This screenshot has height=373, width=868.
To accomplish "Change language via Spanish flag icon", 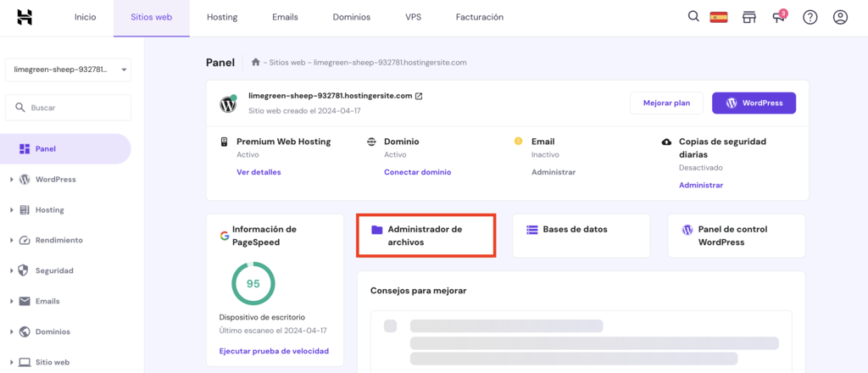I will [719, 17].
